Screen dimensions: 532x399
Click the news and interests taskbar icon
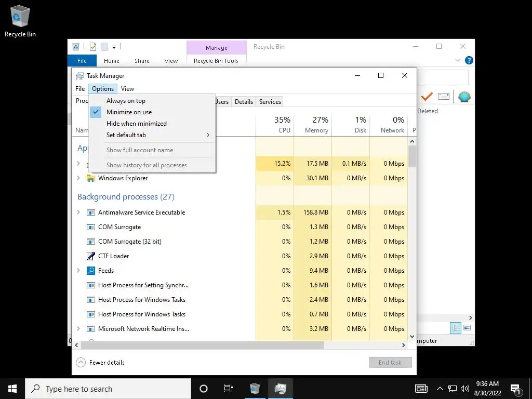[x=421, y=389]
